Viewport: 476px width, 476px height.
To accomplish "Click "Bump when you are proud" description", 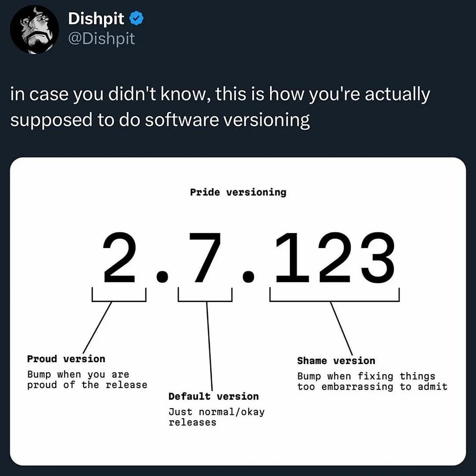I will pyautogui.click(x=87, y=380).
